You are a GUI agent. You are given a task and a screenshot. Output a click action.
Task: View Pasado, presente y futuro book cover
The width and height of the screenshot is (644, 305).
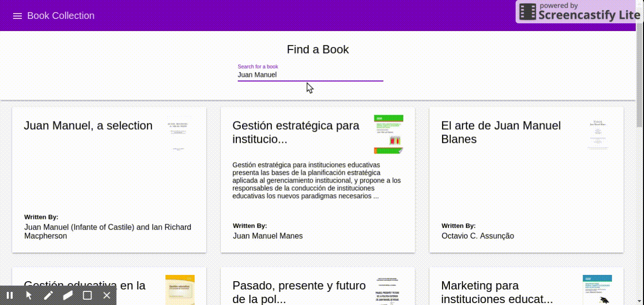point(389,290)
